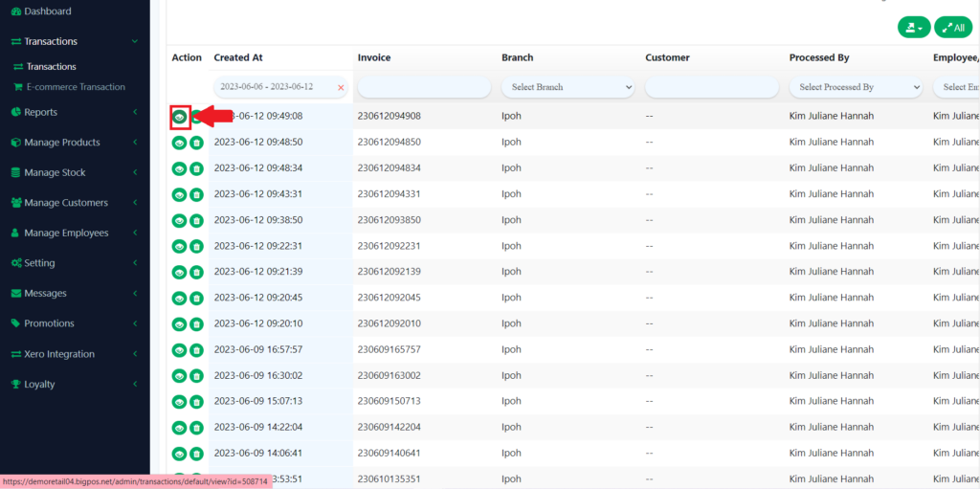Delete transaction created at 09:43:31
Image resolution: width=980 pixels, height=489 pixels.
click(196, 194)
